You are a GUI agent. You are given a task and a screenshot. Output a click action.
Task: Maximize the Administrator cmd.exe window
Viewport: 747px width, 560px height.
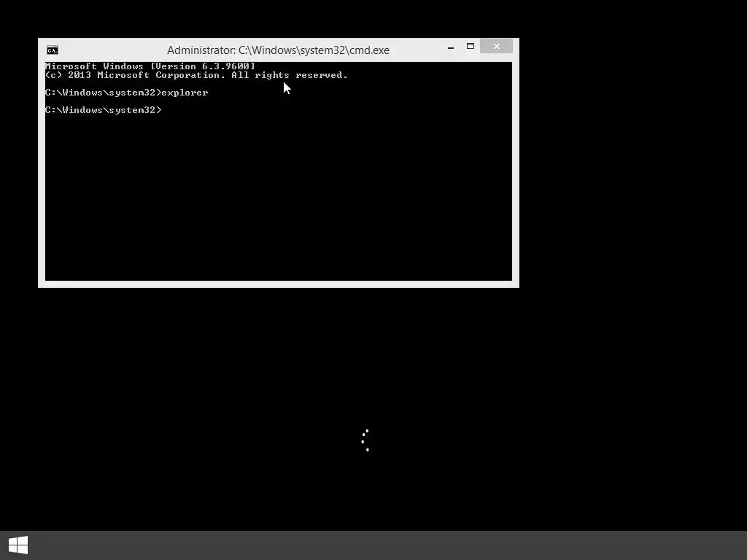coord(471,46)
